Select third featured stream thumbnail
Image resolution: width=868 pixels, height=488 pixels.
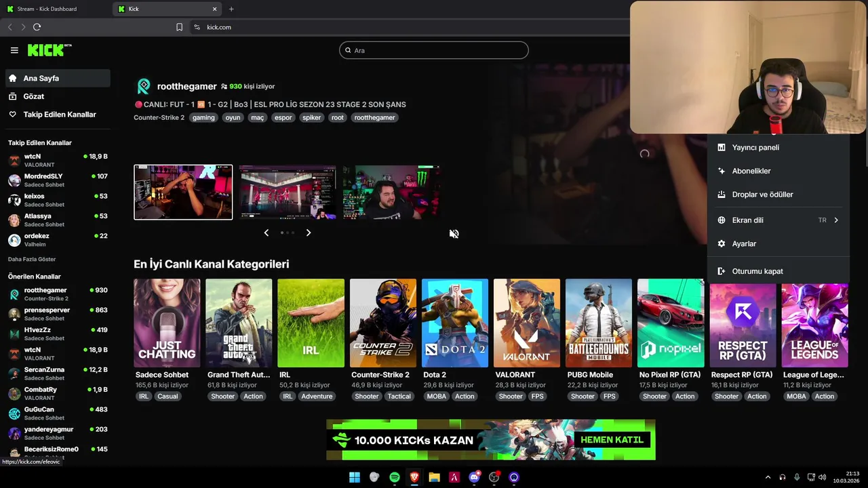(391, 192)
